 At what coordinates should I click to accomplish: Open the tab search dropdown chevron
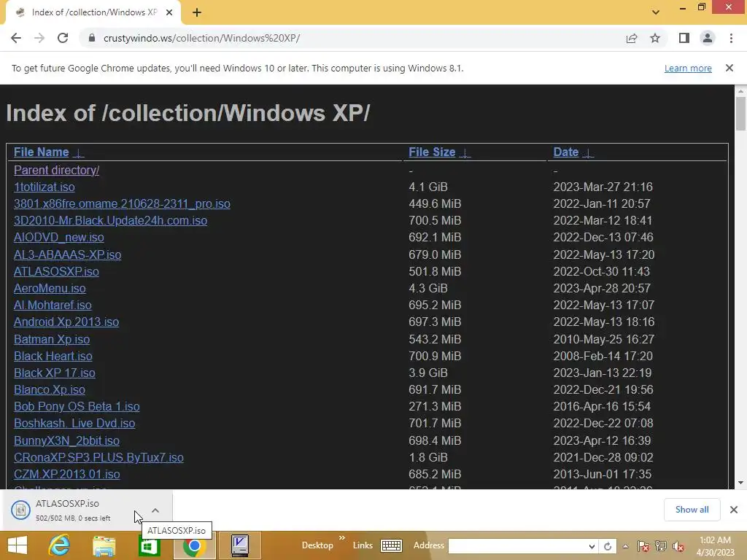pyautogui.click(x=656, y=12)
